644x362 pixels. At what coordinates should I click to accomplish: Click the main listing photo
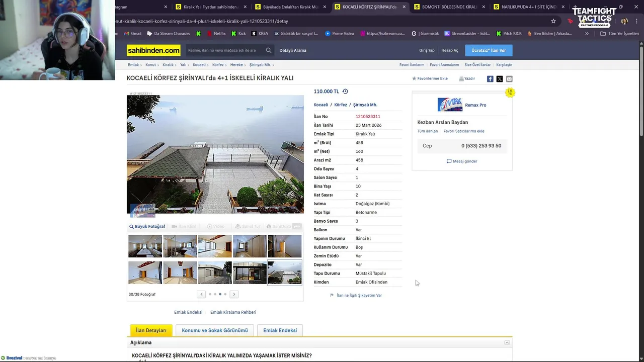click(215, 154)
